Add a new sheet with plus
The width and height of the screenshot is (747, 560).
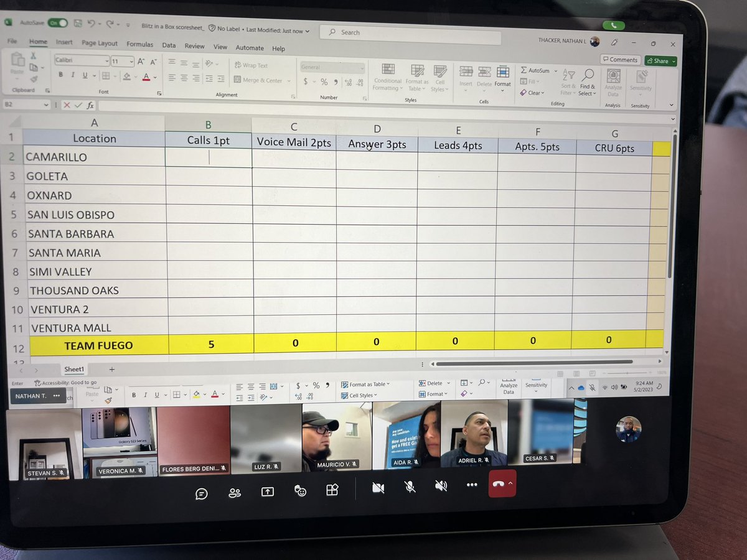(112, 369)
